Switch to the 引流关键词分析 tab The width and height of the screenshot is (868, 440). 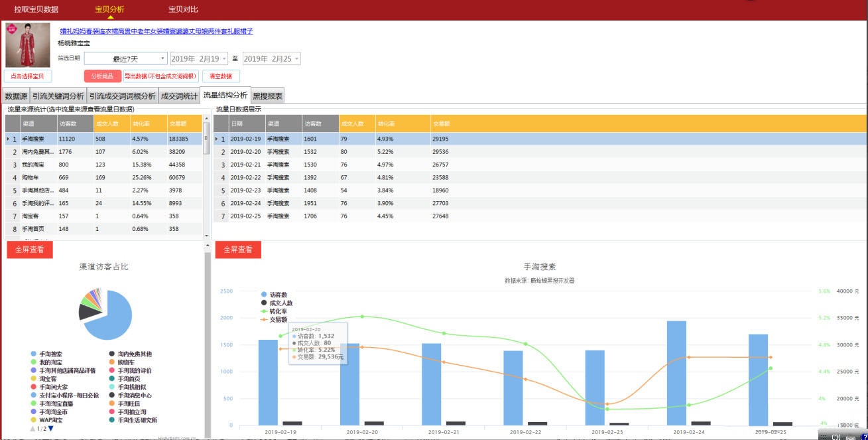coord(58,96)
